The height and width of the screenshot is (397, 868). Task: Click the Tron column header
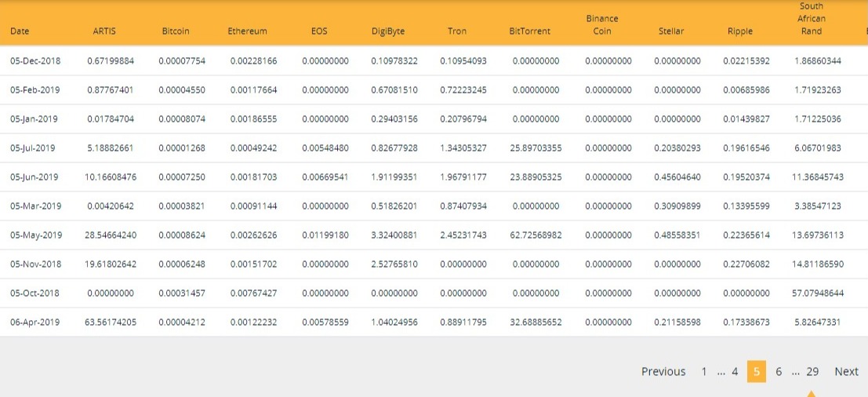point(456,31)
